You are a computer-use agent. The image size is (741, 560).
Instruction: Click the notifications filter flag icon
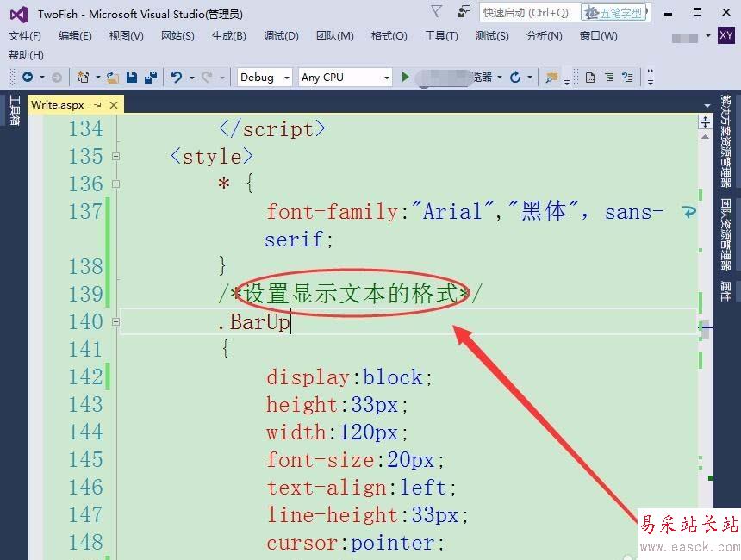437,11
